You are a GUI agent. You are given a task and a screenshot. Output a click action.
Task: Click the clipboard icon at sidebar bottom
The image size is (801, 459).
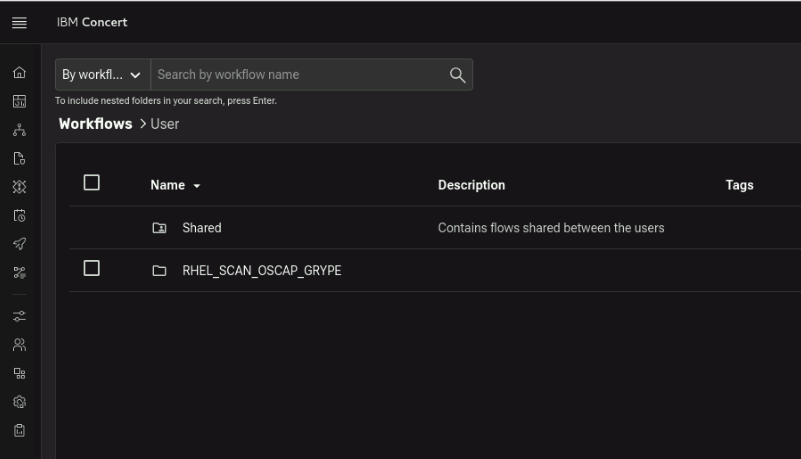tap(18, 430)
